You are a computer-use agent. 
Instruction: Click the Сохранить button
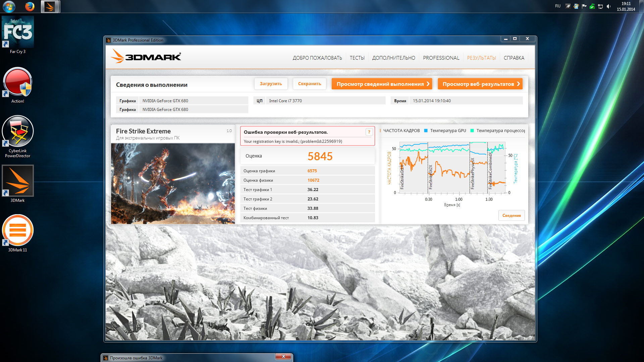(309, 84)
